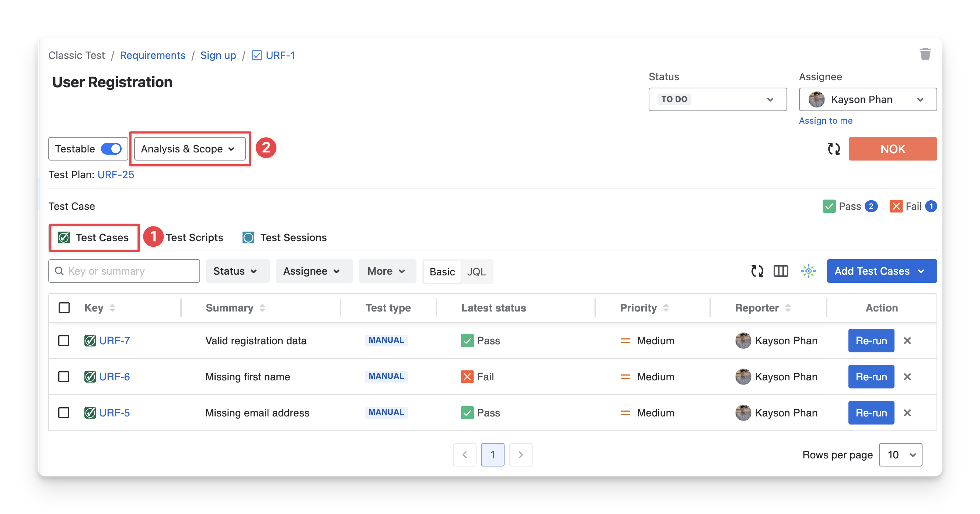Image resolution: width=980 pixels, height=514 pixels.
Task: Click the AI sparkle generate icon
Action: coord(808,271)
